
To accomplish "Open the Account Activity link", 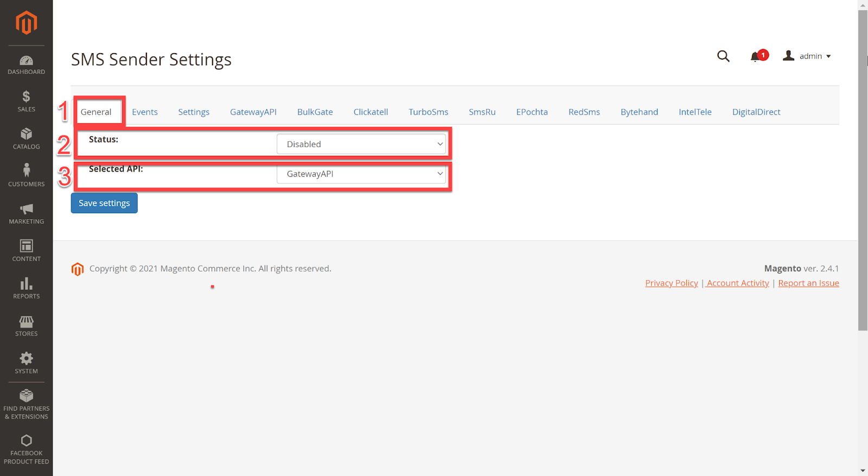I will coord(738,283).
